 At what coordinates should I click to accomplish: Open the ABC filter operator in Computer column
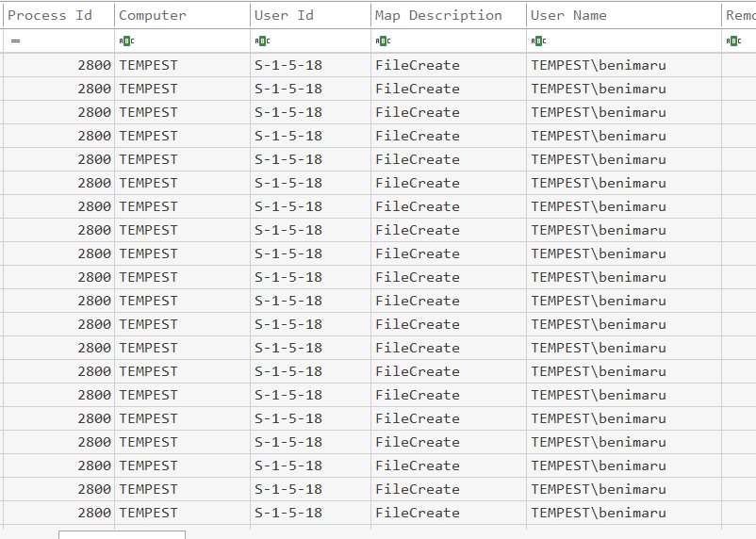pyautogui.click(x=126, y=41)
